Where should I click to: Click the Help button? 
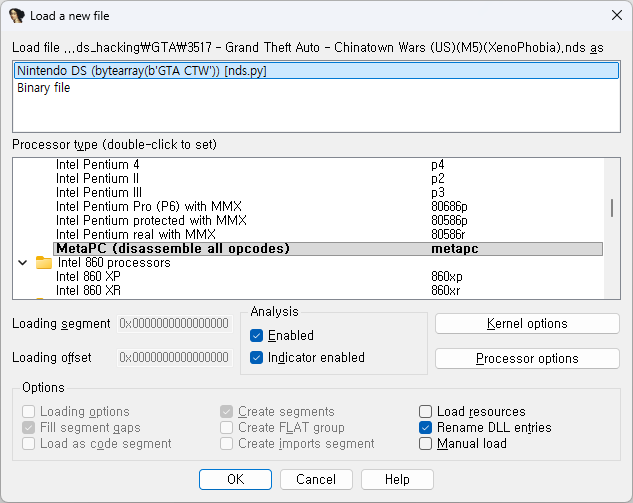[397, 479]
